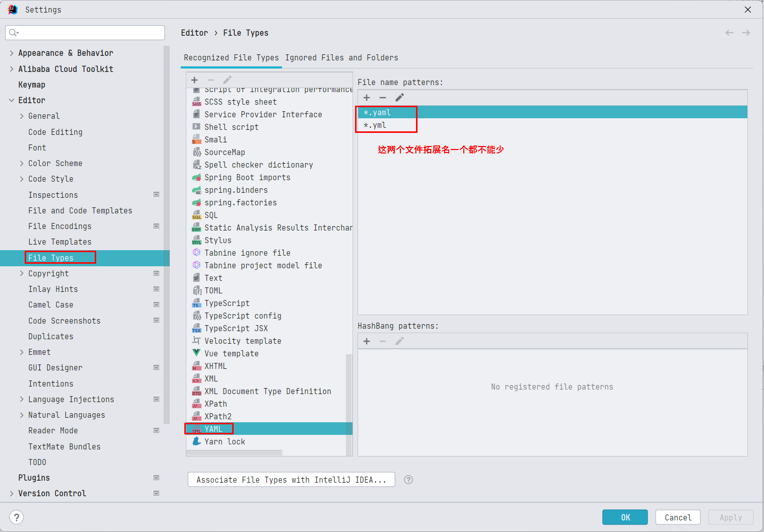Screen dimensions: 764x532
Task: Click Cancel to discard changes
Action: 678,517
